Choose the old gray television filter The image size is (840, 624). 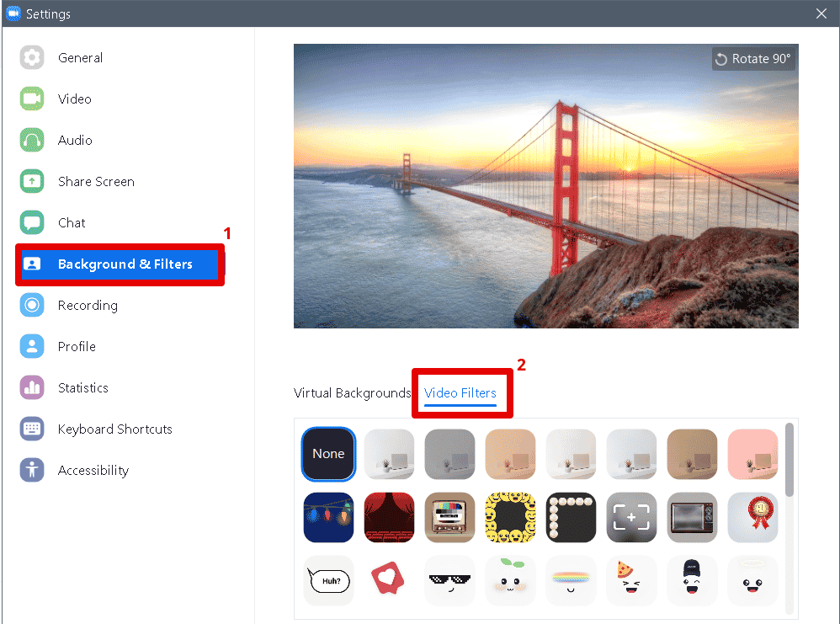coord(692,517)
